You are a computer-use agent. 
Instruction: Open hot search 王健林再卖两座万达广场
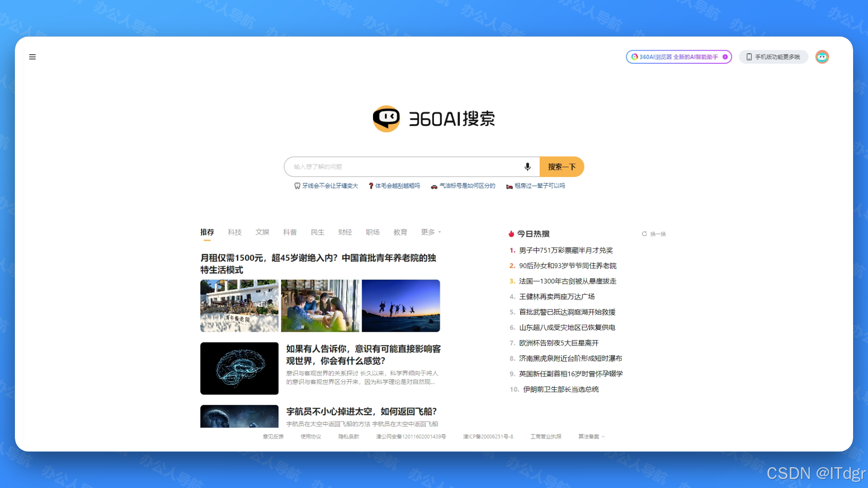tap(557, 297)
